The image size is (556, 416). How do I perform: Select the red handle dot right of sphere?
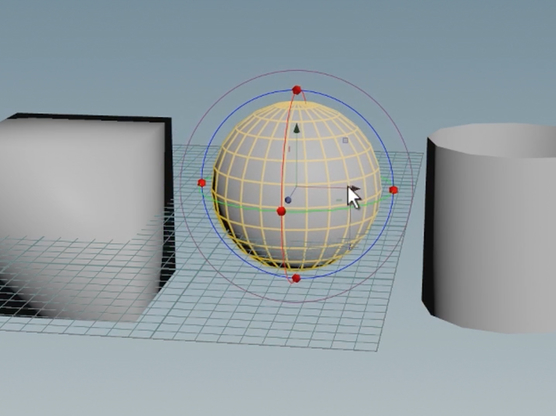click(393, 190)
